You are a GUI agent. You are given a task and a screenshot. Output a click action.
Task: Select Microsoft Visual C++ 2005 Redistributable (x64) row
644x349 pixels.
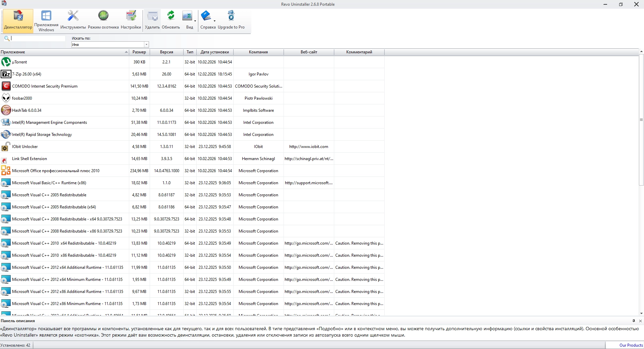pyautogui.click(x=192, y=207)
